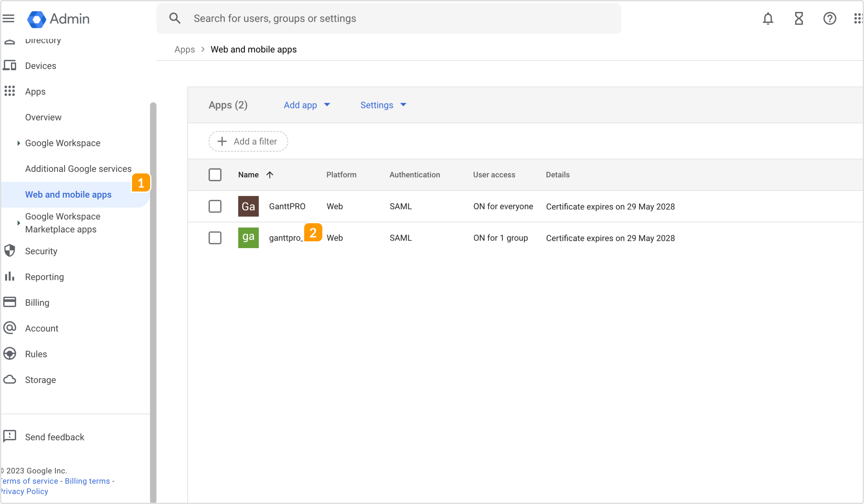This screenshot has width=864, height=504.
Task: Click the Google Admin logo
Action: [x=58, y=19]
